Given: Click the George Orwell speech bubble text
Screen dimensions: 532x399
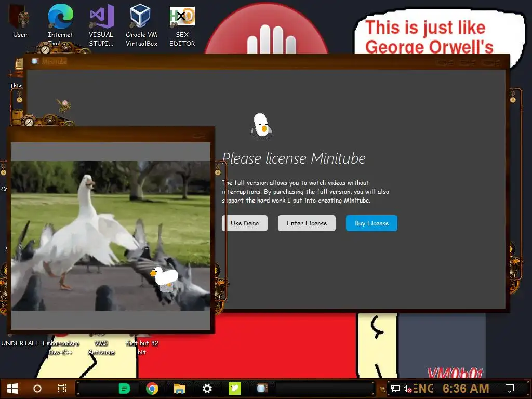Looking at the screenshot, I should click(x=429, y=37).
